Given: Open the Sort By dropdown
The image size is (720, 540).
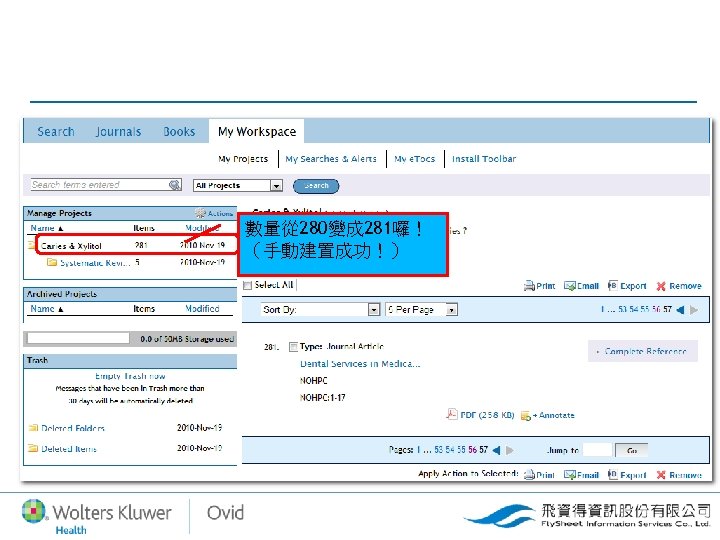Looking at the screenshot, I should pos(321,310).
